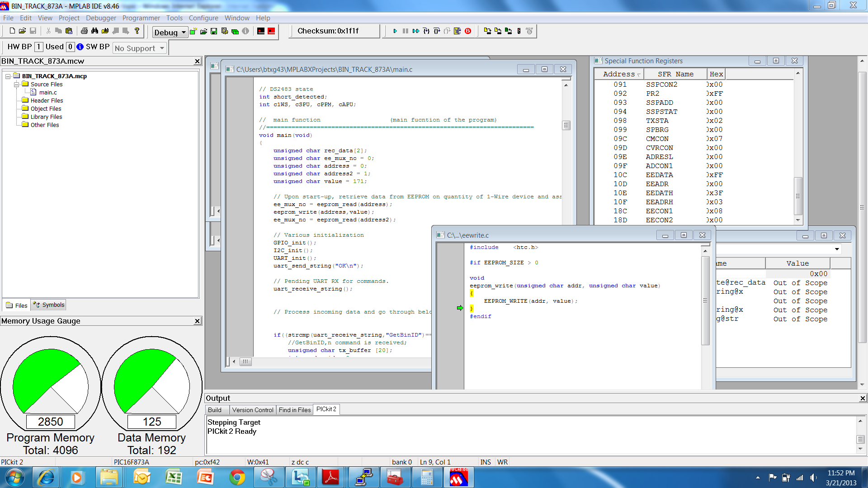Screen dimensions: 868x488
Task: Click the New Project icon
Action: point(193,31)
